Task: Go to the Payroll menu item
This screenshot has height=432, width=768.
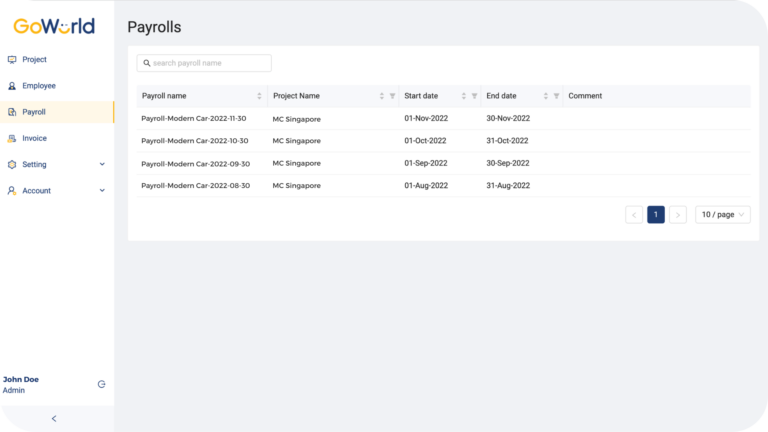Action: [57, 112]
